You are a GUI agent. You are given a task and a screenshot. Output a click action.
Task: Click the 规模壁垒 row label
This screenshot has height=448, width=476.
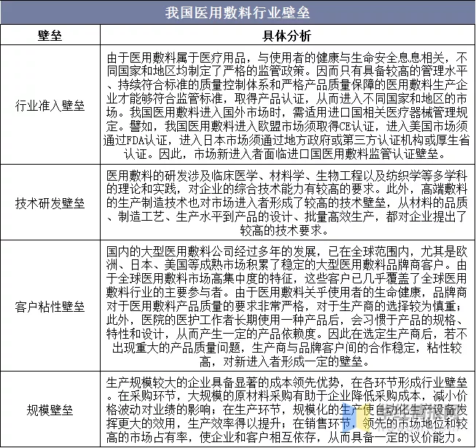coord(50,410)
